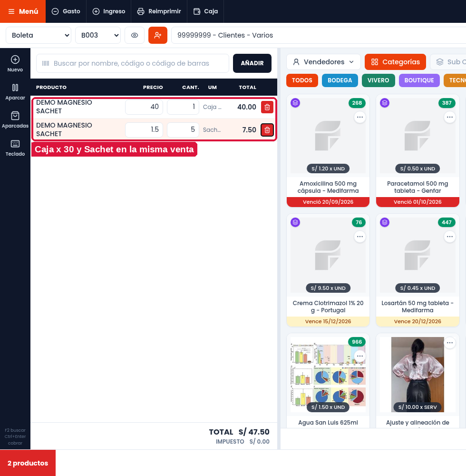Select the client field showing Clientes - Varios
This screenshot has width=466, height=476.
[318, 35]
